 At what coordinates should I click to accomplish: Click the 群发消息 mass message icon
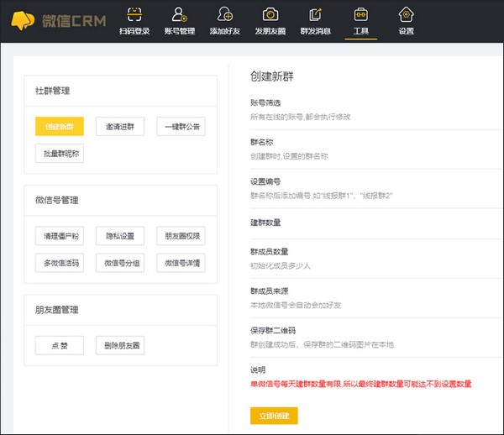[316, 14]
